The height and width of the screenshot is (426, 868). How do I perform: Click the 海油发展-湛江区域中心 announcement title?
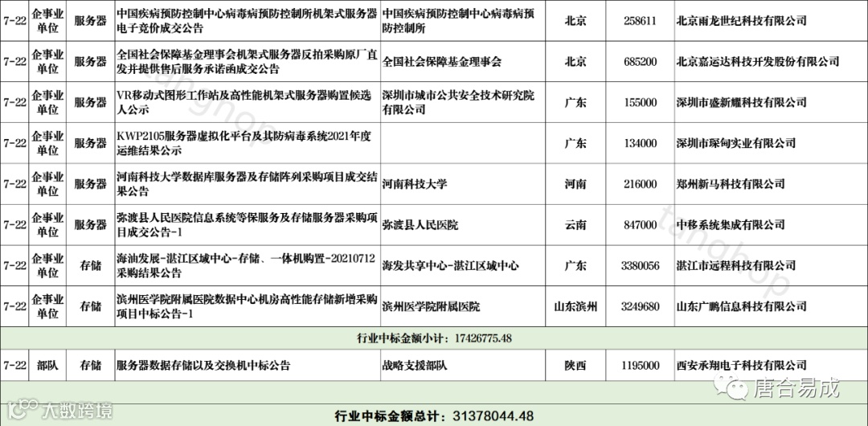[x=247, y=265]
